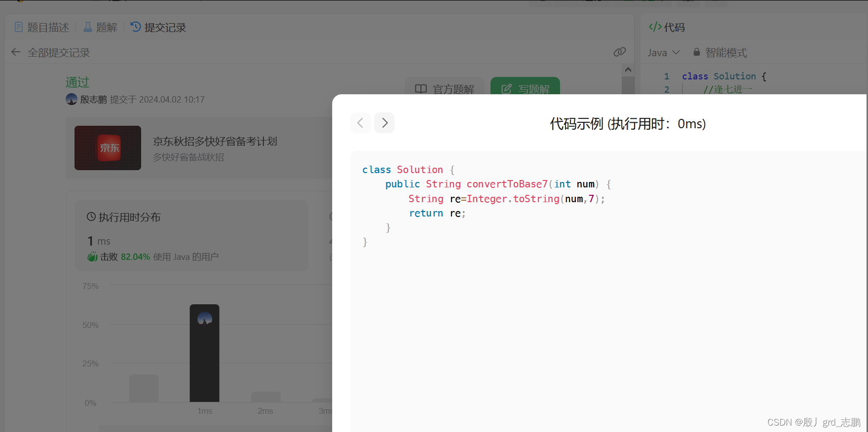
Task: Select the dark 1ms bar in chart
Action: click(204, 353)
